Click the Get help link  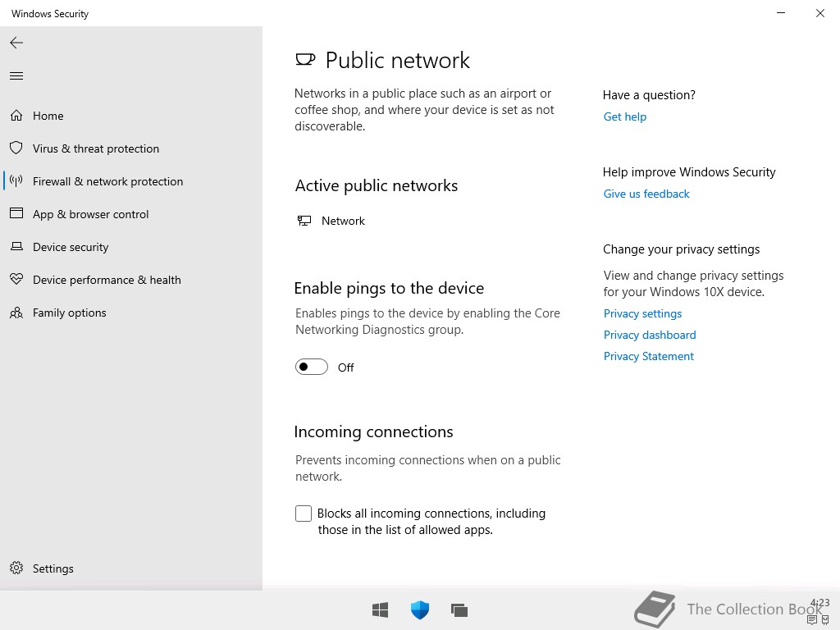[x=624, y=116]
